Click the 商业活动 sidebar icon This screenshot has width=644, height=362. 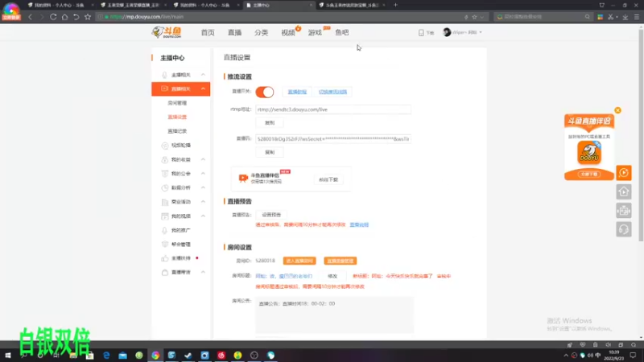[x=165, y=202]
